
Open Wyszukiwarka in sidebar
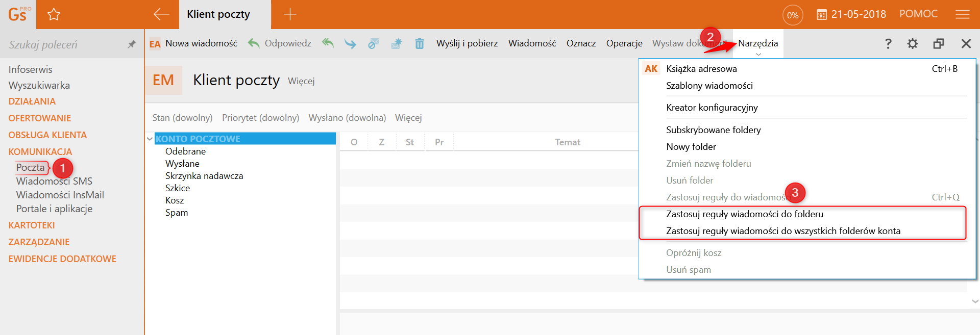tap(39, 85)
